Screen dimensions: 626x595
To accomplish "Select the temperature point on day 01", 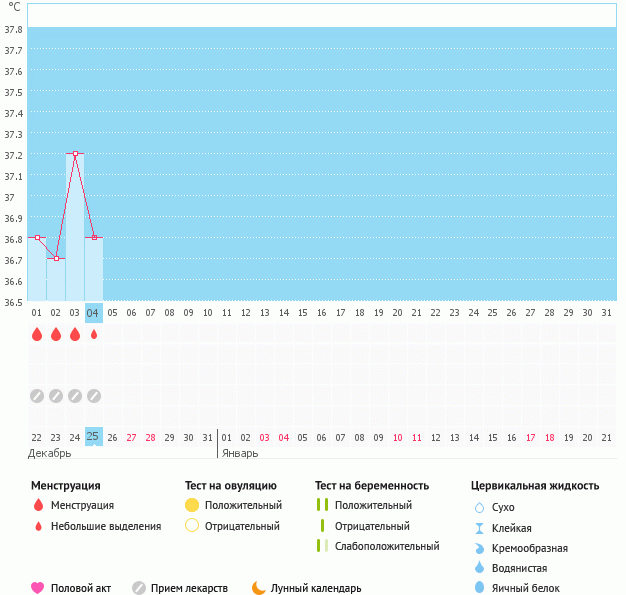I will tap(37, 237).
